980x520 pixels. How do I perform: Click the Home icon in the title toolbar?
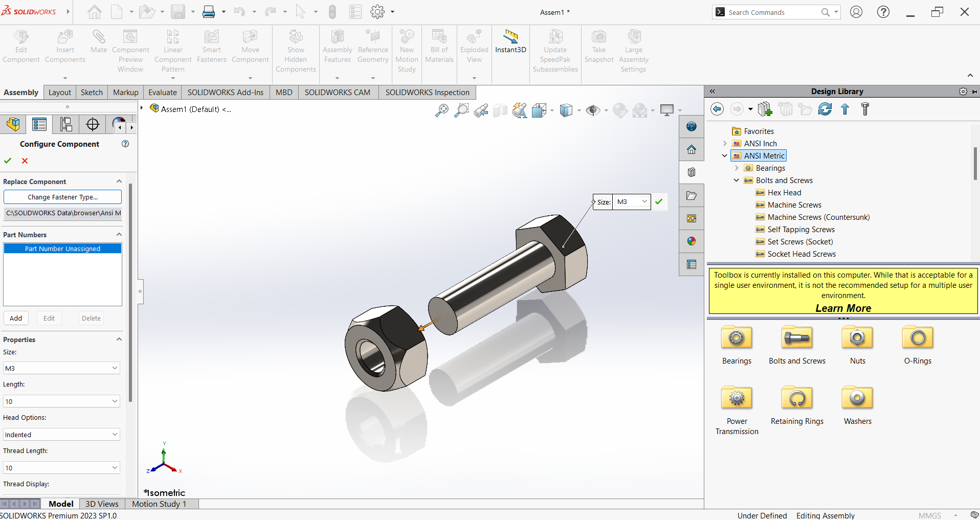point(95,12)
